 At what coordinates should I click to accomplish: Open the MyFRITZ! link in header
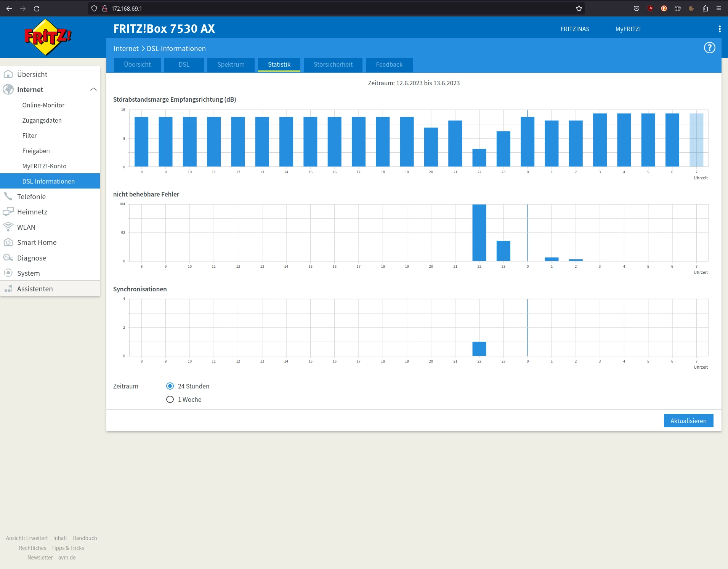click(628, 29)
